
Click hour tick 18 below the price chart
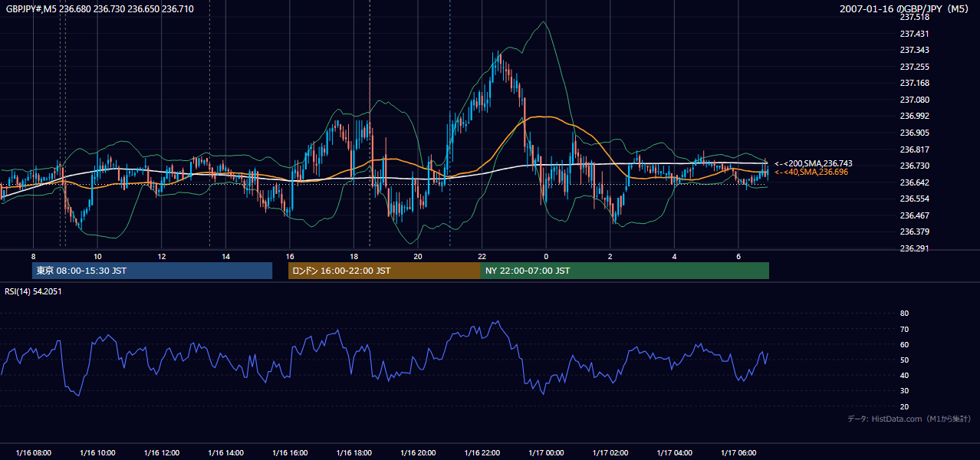coord(354,255)
